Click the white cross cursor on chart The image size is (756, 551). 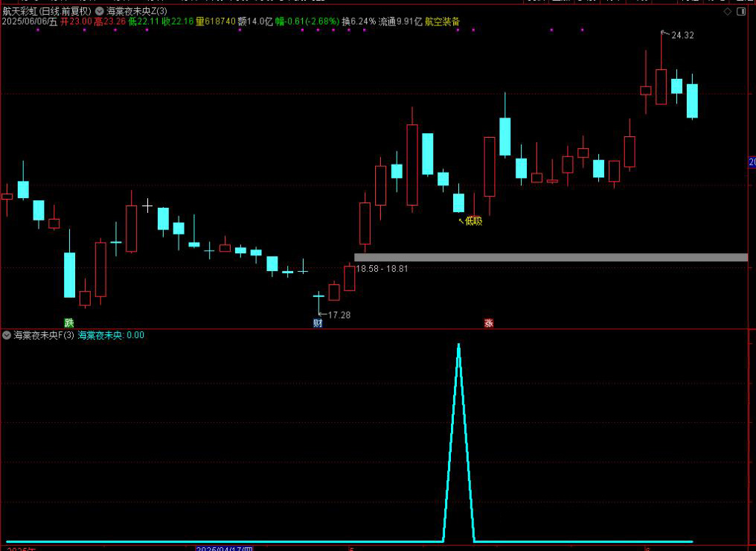click(x=147, y=205)
